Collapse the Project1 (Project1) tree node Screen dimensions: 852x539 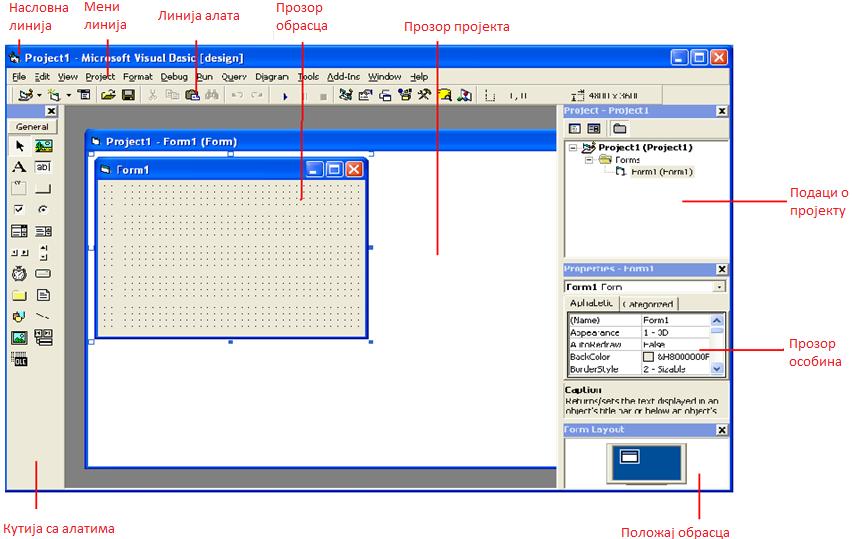573,147
